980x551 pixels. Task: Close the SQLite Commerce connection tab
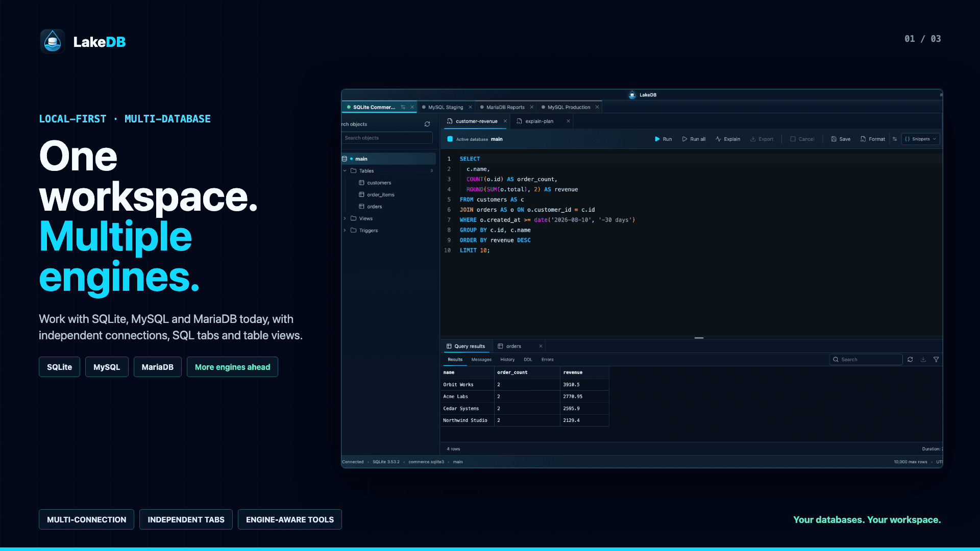click(x=412, y=107)
